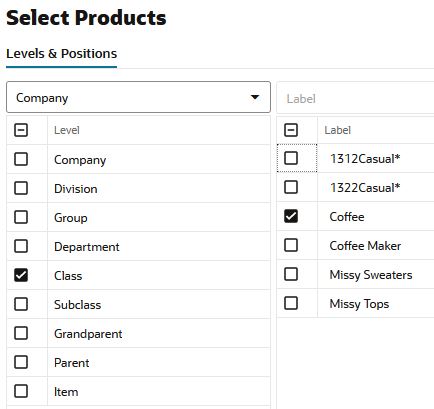Select the Grandparent row text
This screenshot has height=409, width=434.
pos(88,334)
